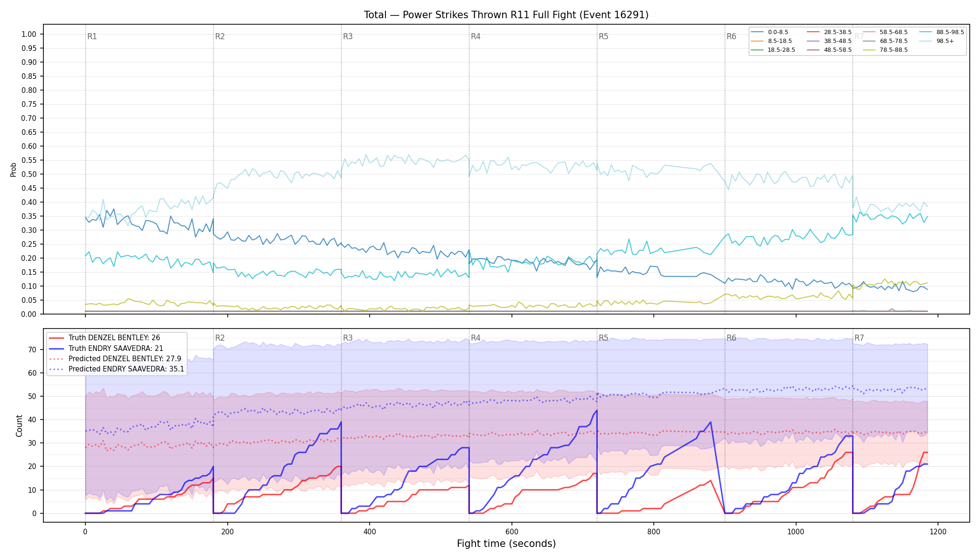Click the '1000' tick on the time axis
This screenshot has height=560, width=980.
796,532
